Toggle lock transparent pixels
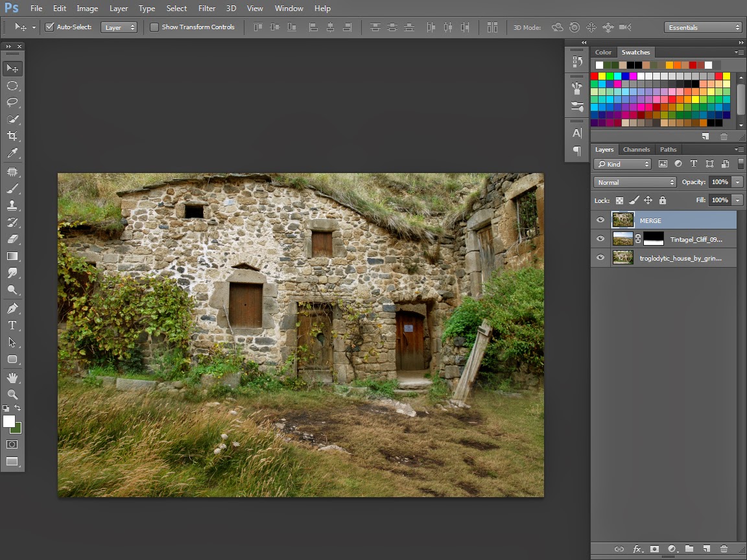 pyautogui.click(x=619, y=200)
